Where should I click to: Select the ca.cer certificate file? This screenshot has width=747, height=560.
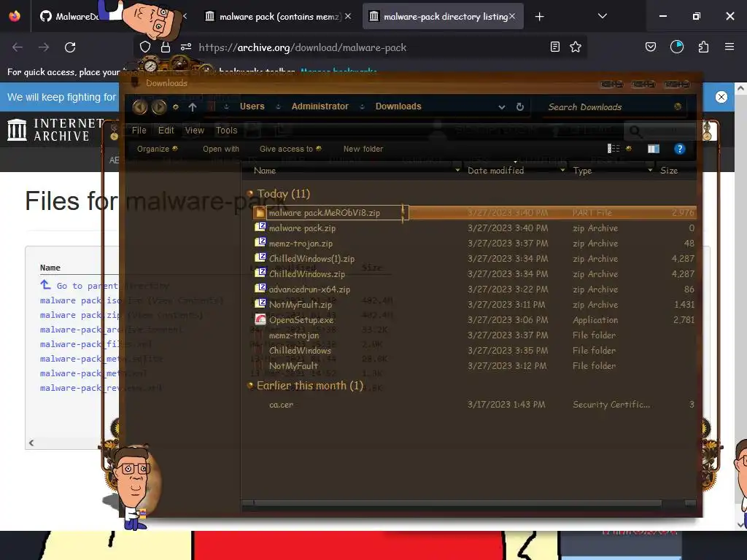[474, 404]
